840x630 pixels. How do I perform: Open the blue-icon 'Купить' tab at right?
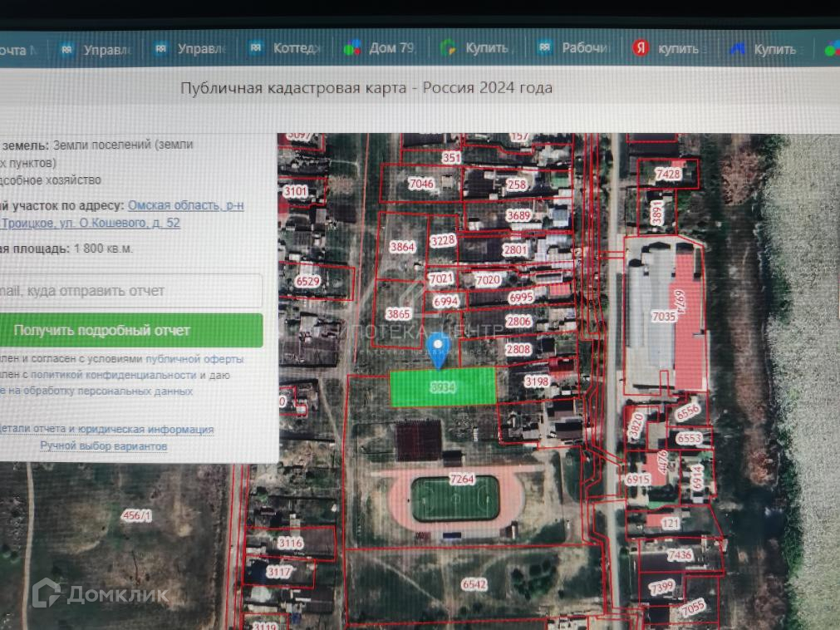pyautogui.click(x=764, y=49)
